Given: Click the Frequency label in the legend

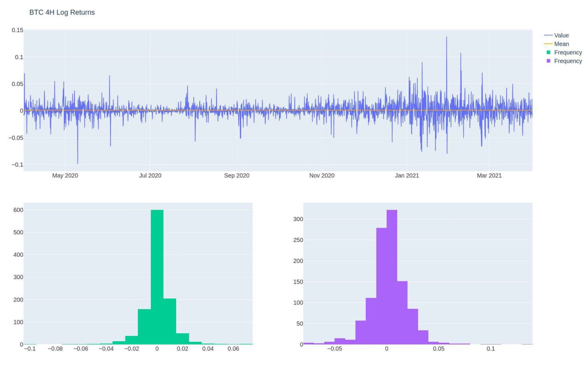Looking at the screenshot, I should tap(568, 52).
